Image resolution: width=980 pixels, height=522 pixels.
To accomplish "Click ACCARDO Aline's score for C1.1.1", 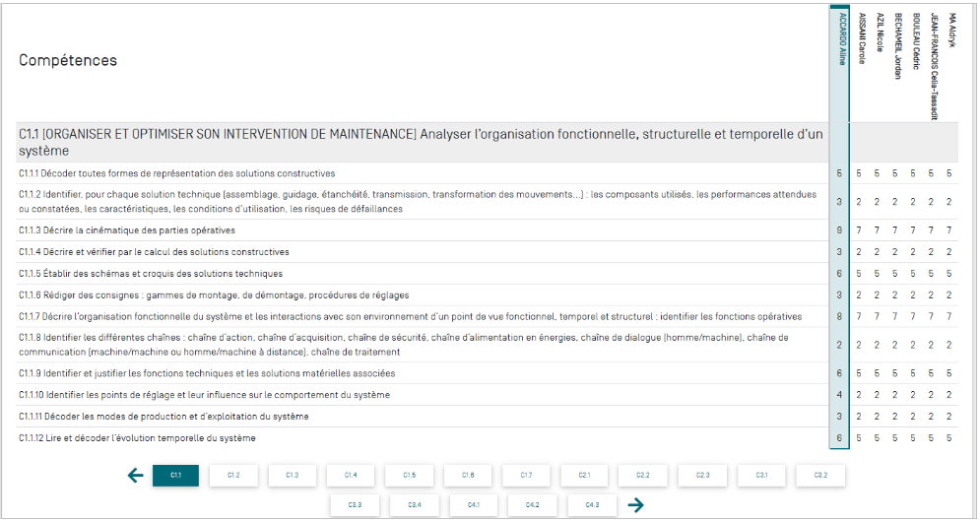I will [839, 174].
